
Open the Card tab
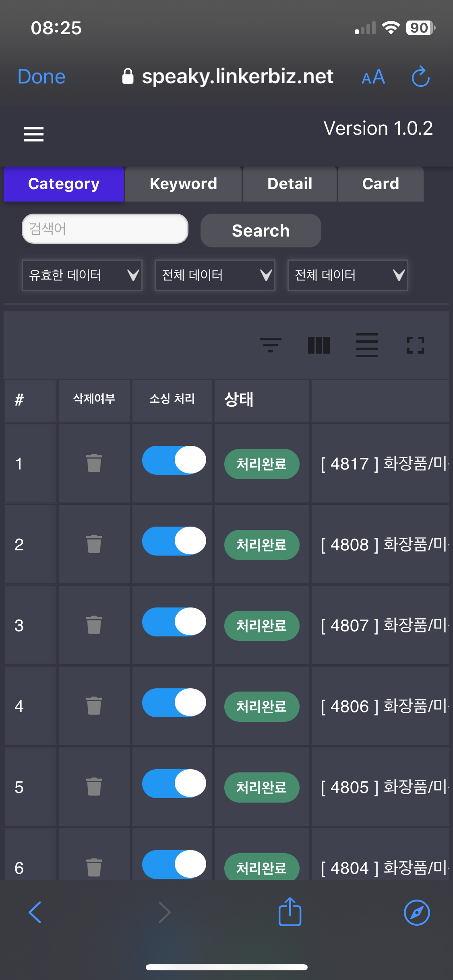381,184
